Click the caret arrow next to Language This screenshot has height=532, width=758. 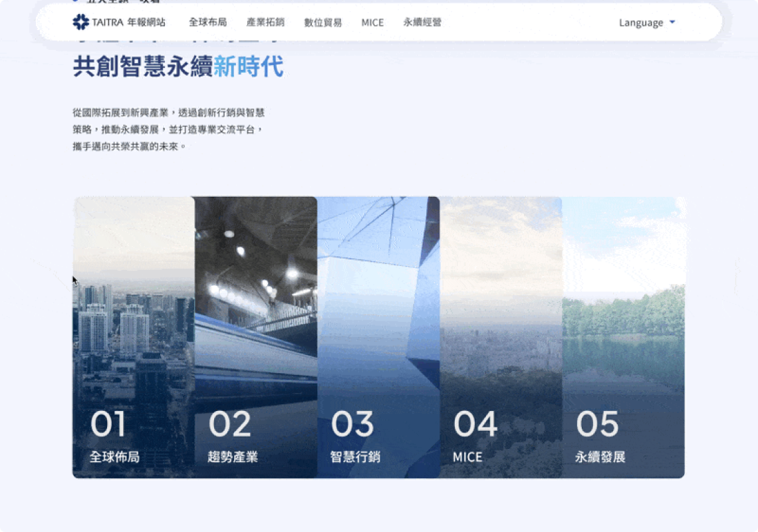point(672,22)
